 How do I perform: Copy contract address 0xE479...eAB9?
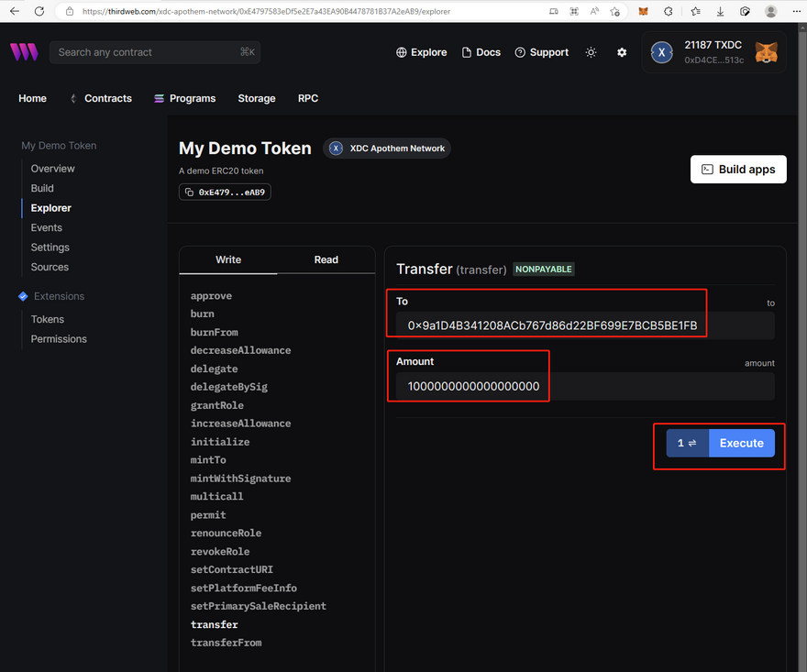[x=225, y=193]
